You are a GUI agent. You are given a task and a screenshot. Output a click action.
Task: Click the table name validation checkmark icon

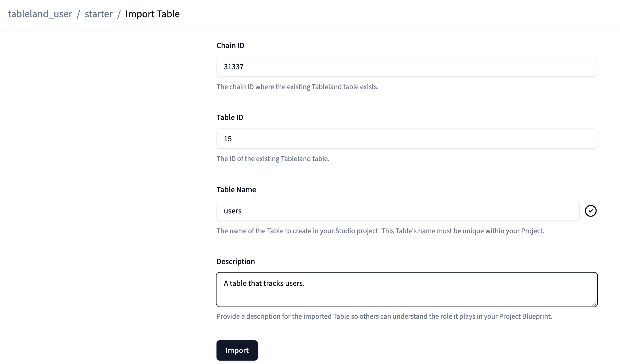coord(591,211)
